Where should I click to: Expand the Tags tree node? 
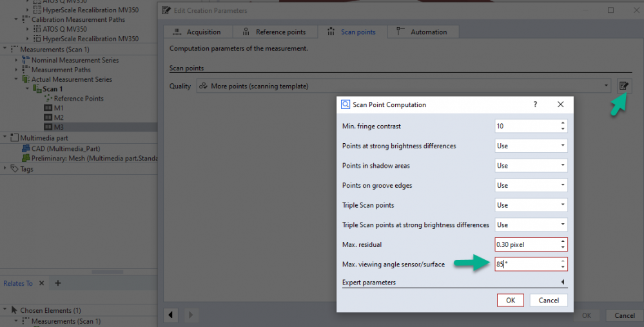click(x=6, y=169)
